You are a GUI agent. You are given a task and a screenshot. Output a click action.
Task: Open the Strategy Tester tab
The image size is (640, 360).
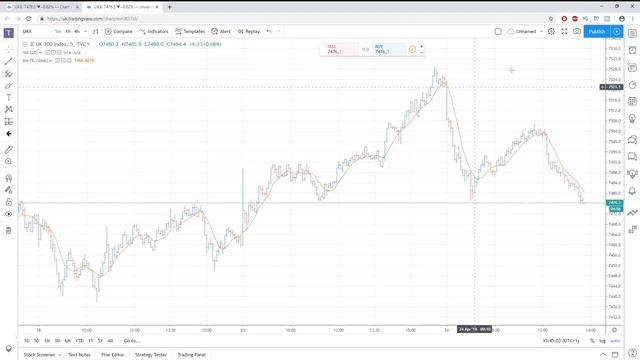pyautogui.click(x=151, y=355)
